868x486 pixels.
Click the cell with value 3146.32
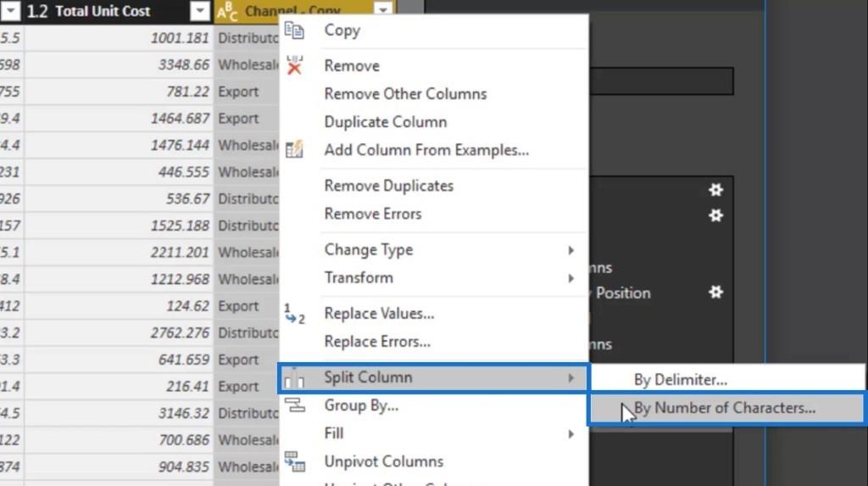(118, 413)
